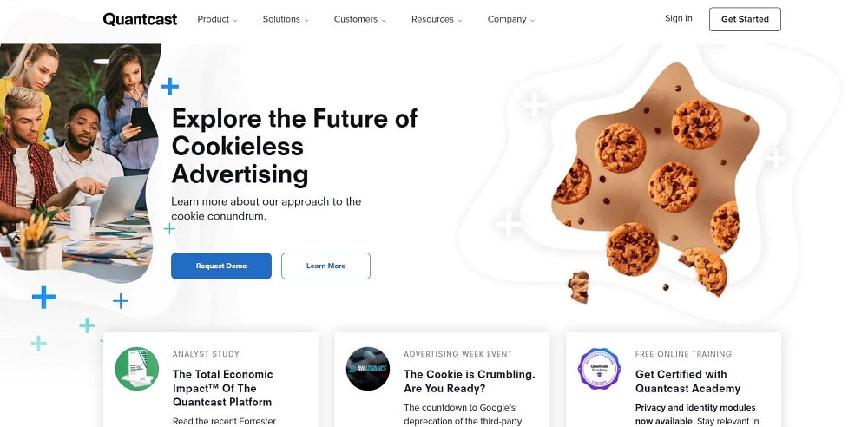Viewport: 868px width, 427px height.
Task: Click the Explore the Future of Cookieless Advertising headline
Action: pyautogui.click(x=294, y=146)
